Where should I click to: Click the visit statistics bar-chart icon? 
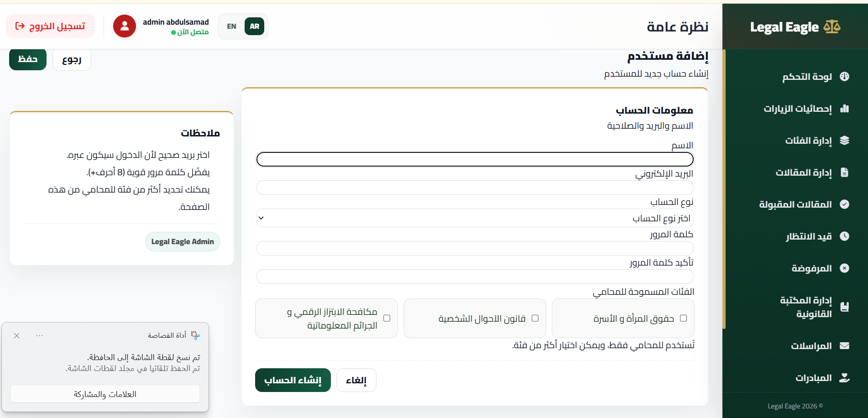coord(844,109)
